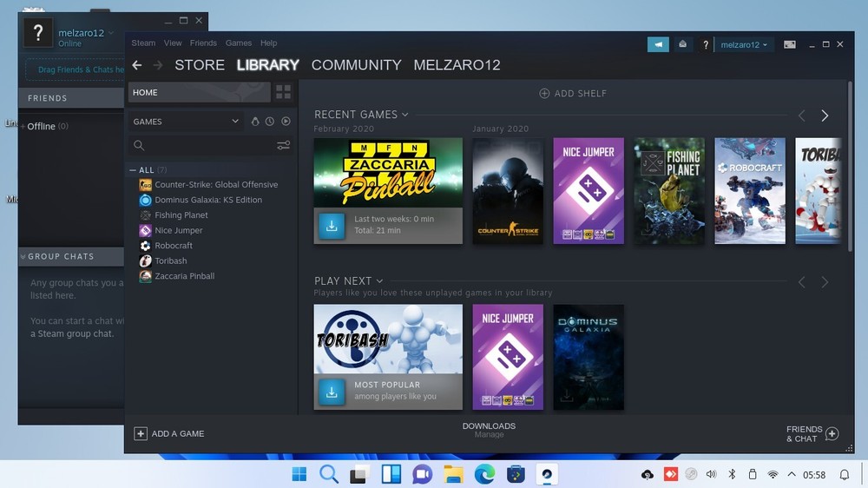Toggle ready to play filter
Image resolution: width=868 pixels, height=488 pixels.
286,122
